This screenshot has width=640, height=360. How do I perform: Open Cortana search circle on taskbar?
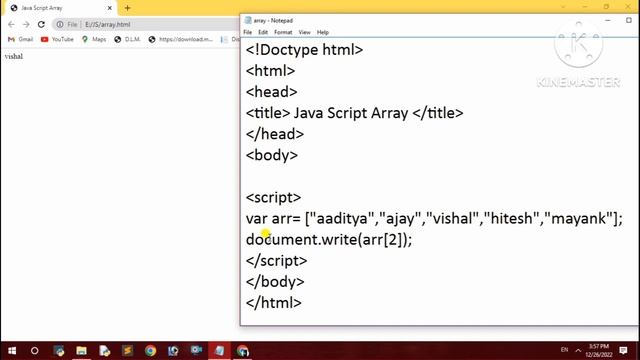(35, 351)
